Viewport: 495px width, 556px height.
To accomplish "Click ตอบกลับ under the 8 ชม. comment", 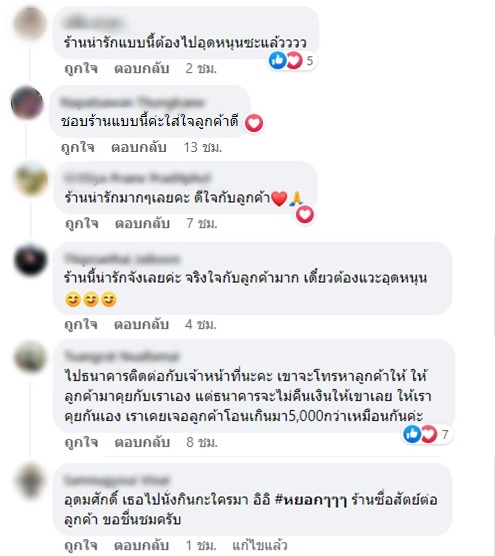I will [x=142, y=442].
